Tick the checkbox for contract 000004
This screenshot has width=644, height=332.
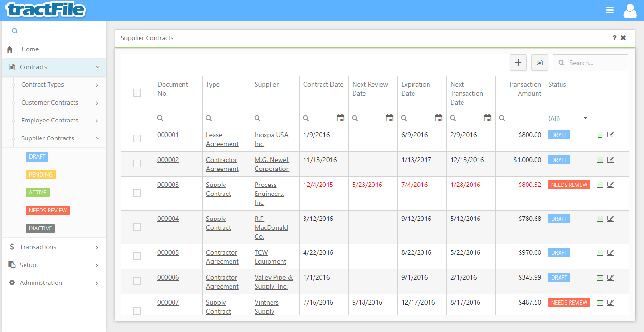pos(137,227)
